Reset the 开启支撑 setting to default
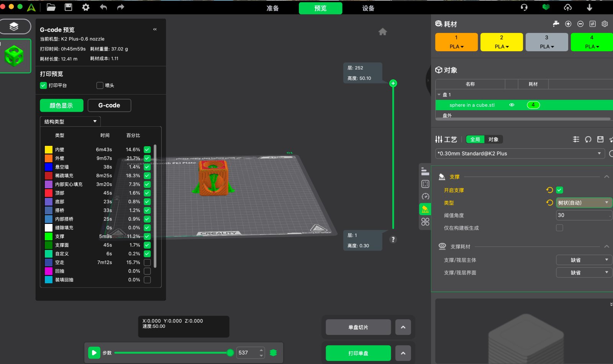 point(549,190)
